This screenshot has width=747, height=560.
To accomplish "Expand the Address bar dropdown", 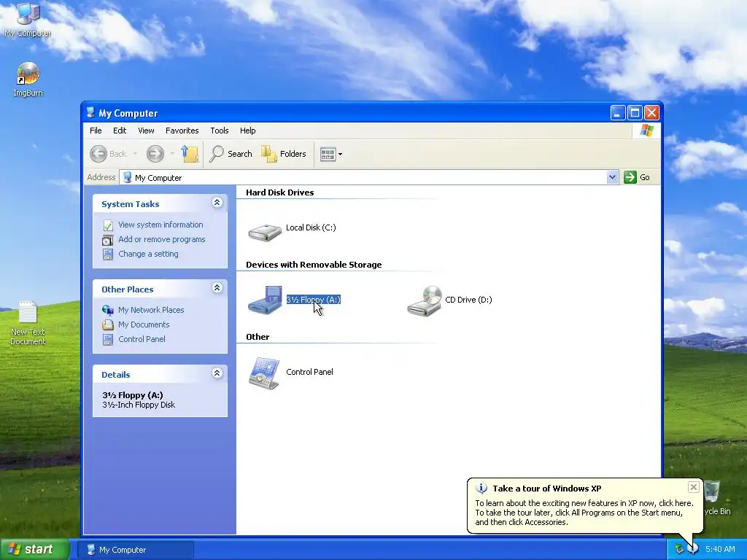I will click(613, 177).
